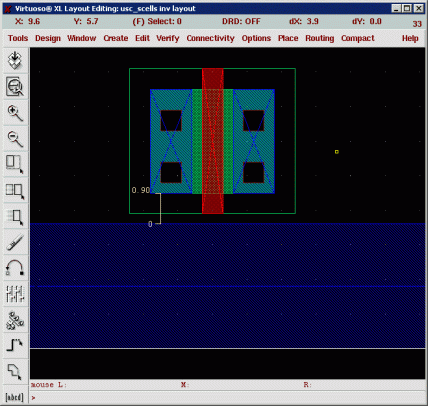Screen dimensions: 428x406
Task: Click the Zoom In magnifier icon
Action: [15, 113]
